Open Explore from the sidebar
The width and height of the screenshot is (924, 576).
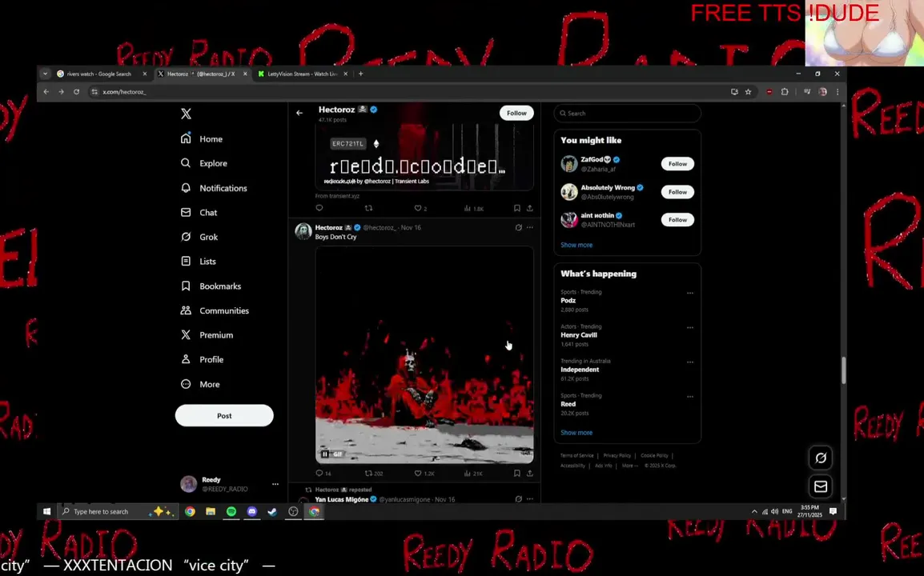coord(204,163)
